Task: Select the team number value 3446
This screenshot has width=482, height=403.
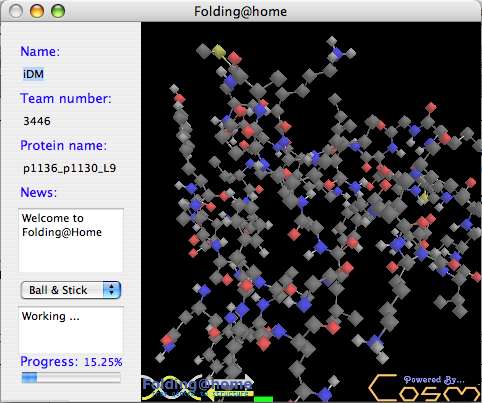Action: 37,121
